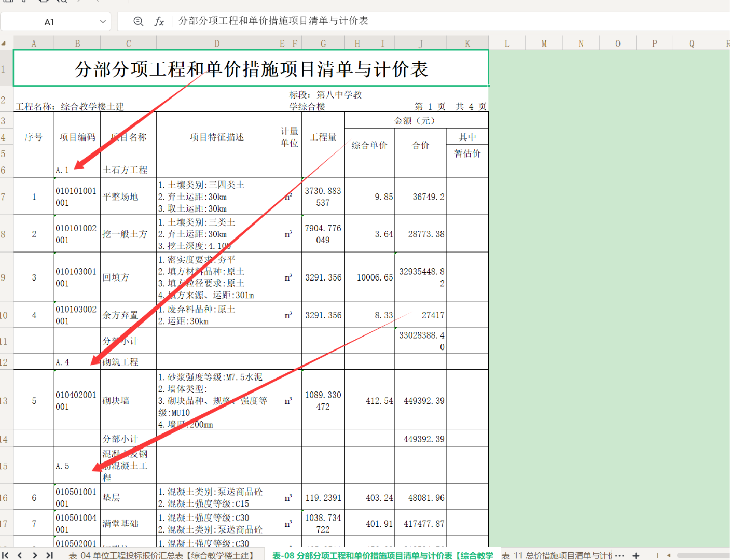The width and height of the screenshot is (730, 560).
Task: Select row 9 header
Action: 6,277
